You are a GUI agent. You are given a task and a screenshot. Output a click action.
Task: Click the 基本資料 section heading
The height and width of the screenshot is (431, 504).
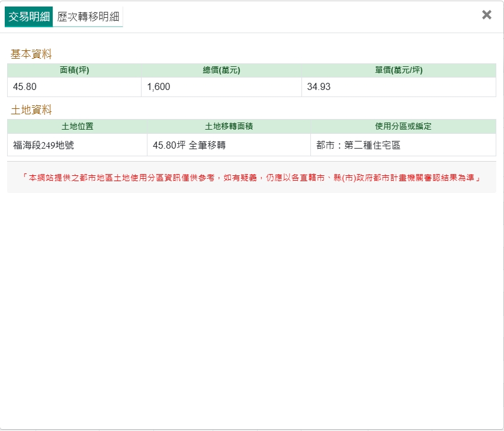[31, 54]
